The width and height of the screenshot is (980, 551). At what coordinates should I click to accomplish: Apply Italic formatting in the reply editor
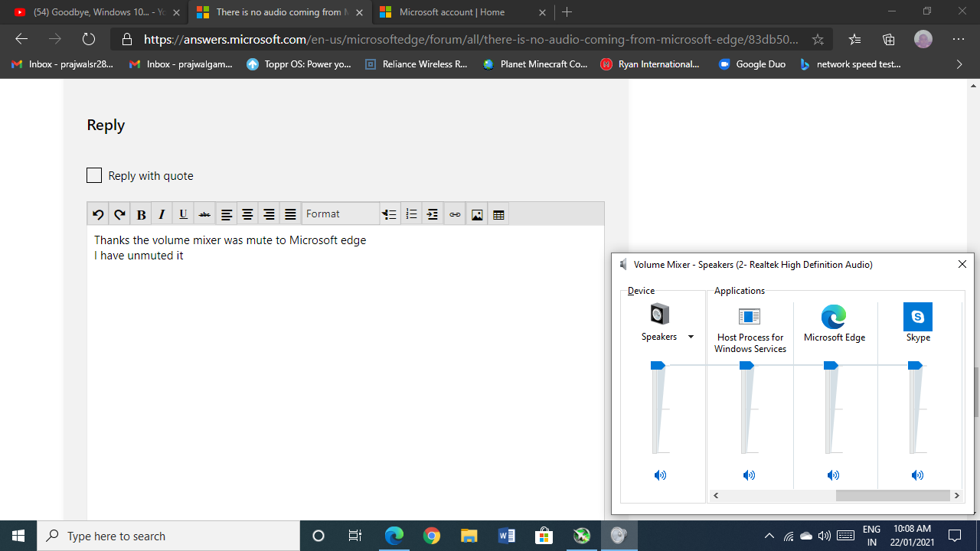[162, 214]
